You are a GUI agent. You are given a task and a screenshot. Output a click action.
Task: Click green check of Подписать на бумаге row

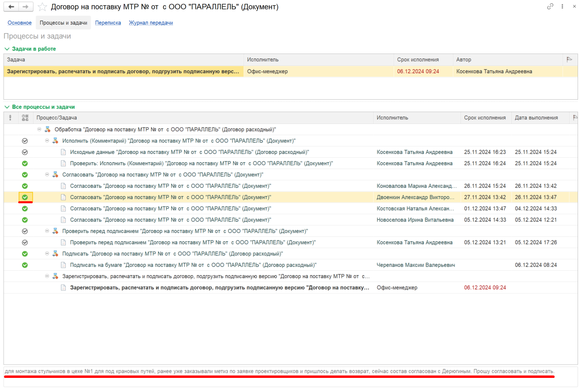25,265
